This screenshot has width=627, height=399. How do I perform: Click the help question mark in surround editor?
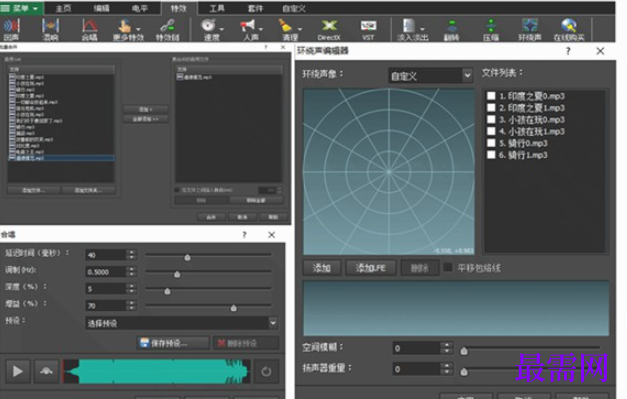568,51
